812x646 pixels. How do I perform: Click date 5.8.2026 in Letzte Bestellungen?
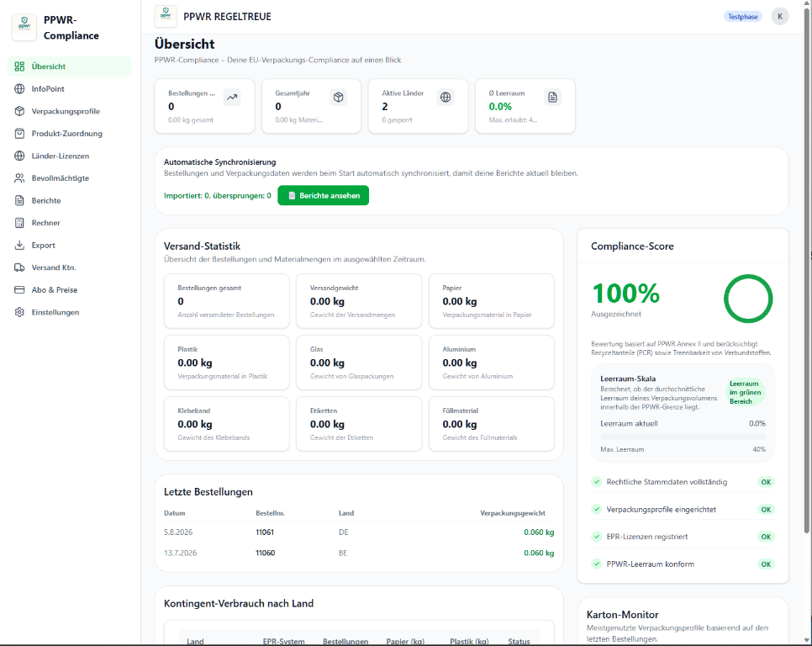point(178,532)
